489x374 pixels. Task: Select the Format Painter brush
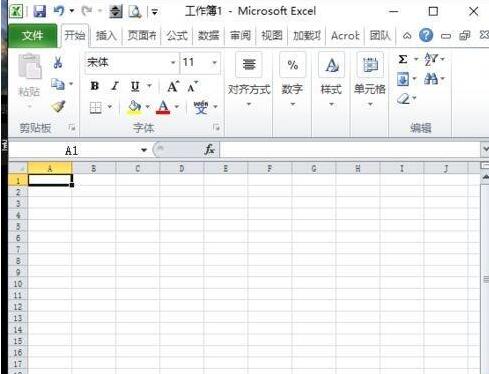click(58, 107)
